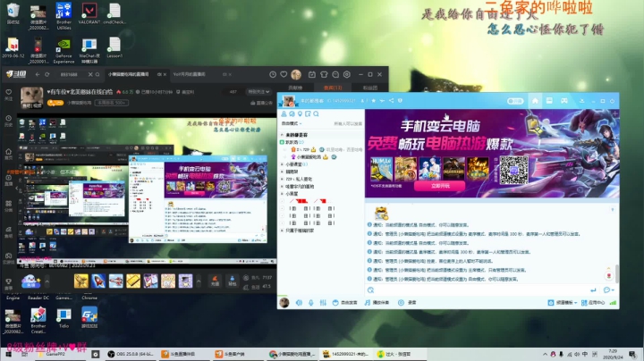The width and height of the screenshot is (644, 361).
Task: Open YY channel member list icon
Action: tap(284, 114)
